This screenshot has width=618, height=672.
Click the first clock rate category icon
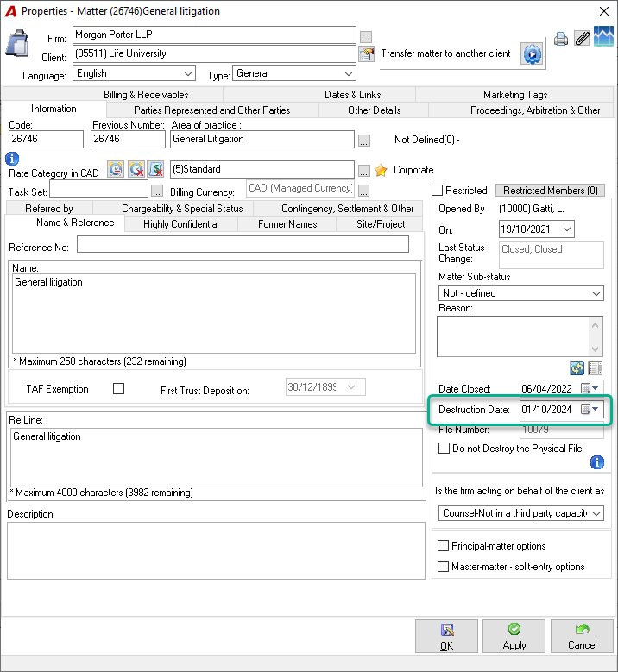pyautogui.click(x=116, y=169)
